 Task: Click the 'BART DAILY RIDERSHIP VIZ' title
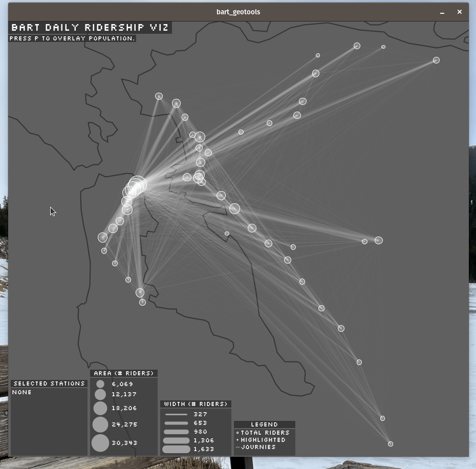pyautogui.click(x=90, y=28)
